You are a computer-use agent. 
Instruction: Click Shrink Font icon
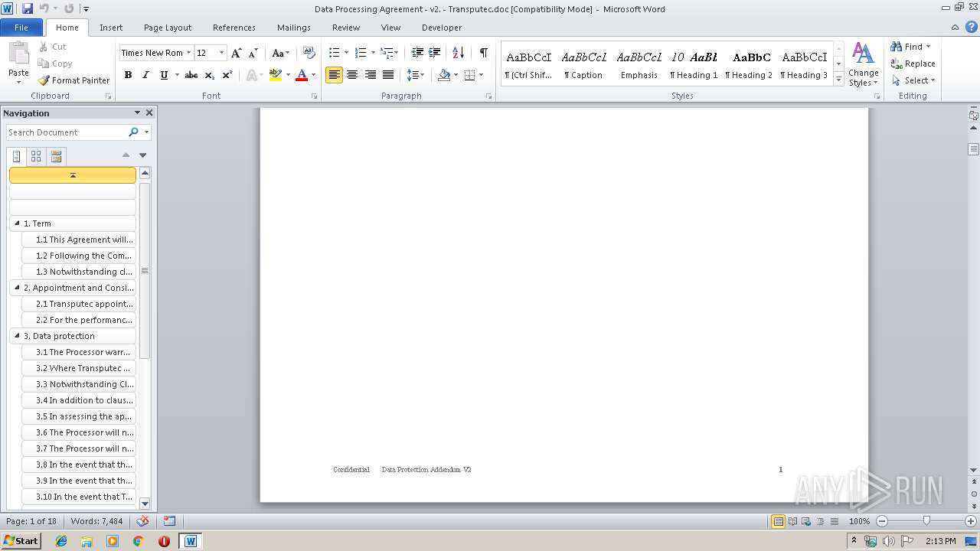tap(253, 53)
